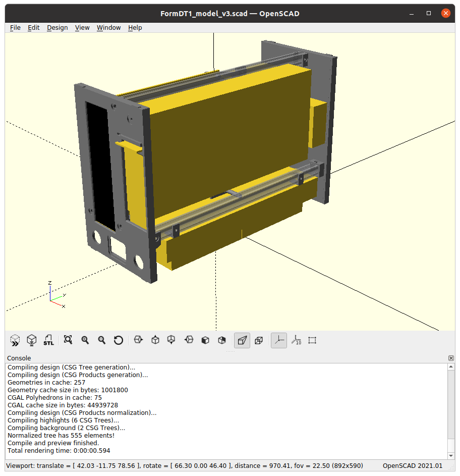This screenshot has width=460, height=476.
Task: Maximize the OpenSCAD window
Action: pos(429,13)
